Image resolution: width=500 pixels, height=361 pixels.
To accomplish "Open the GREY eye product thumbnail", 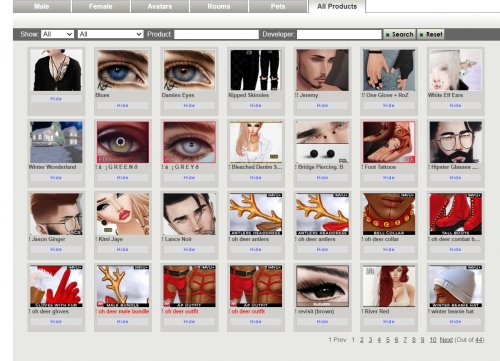I will pos(189,142).
